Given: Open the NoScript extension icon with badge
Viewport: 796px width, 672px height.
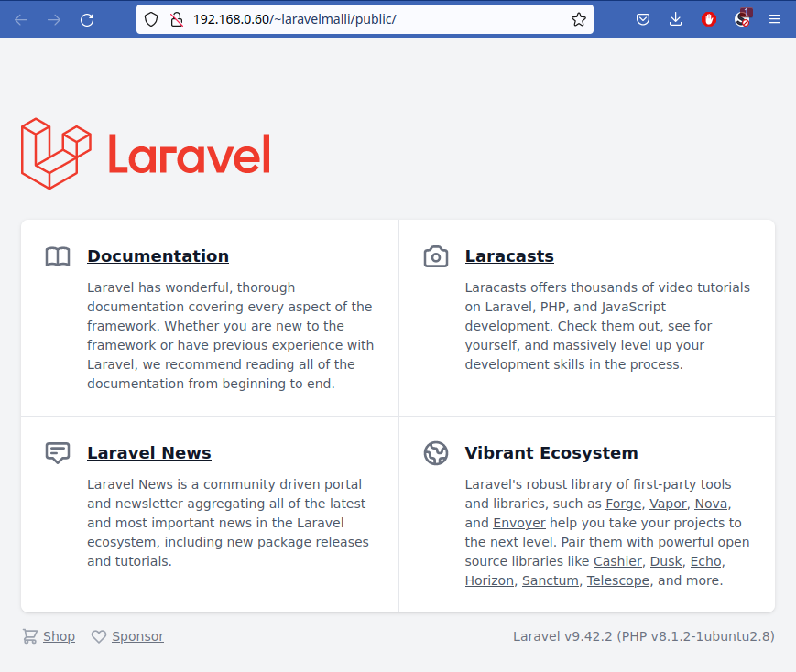Looking at the screenshot, I should 742,19.
